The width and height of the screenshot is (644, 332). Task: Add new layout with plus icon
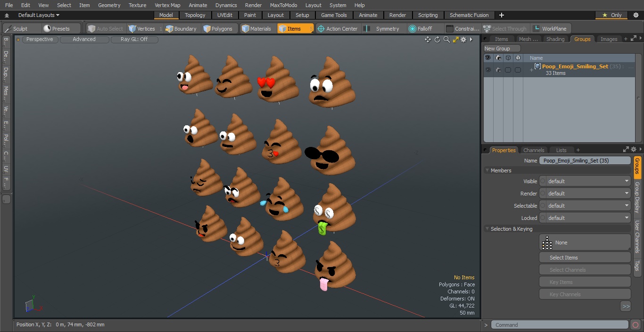click(502, 15)
